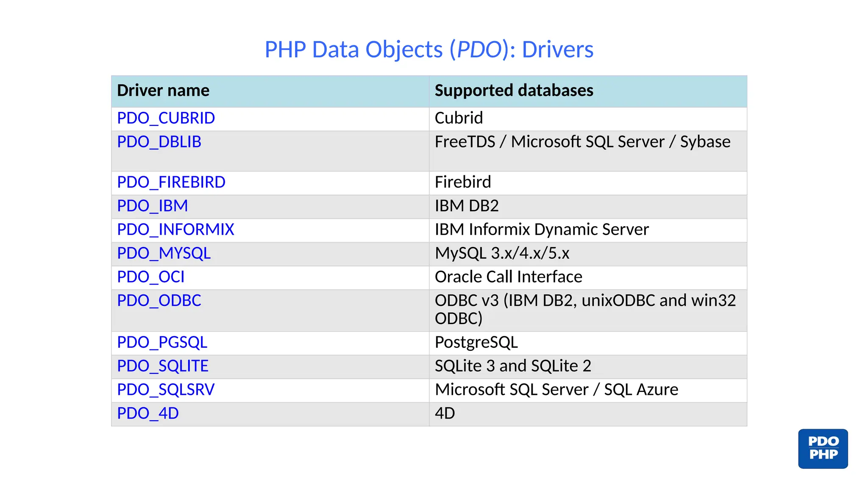Select the 'Cubrid' table cell
868x488 pixels.
click(x=588, y=119)
